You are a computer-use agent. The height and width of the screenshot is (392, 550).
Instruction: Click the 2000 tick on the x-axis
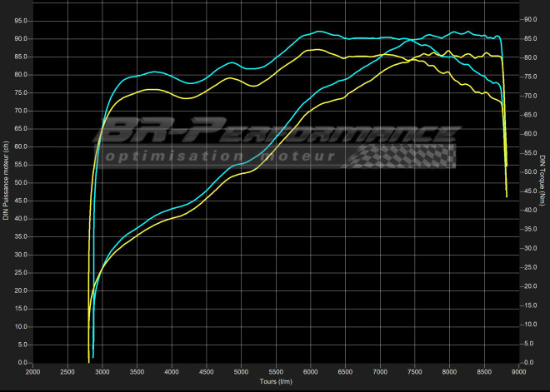[x=32, y=372]
